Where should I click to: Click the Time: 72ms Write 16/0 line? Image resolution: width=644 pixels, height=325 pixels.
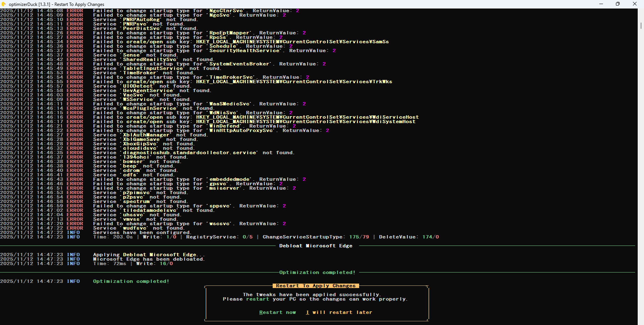133,264
